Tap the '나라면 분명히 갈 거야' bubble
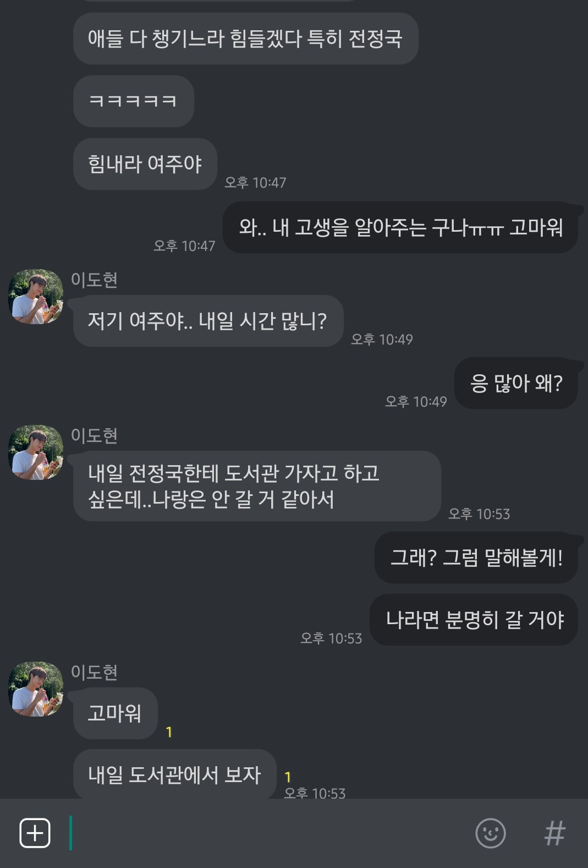 click(474, 620)
